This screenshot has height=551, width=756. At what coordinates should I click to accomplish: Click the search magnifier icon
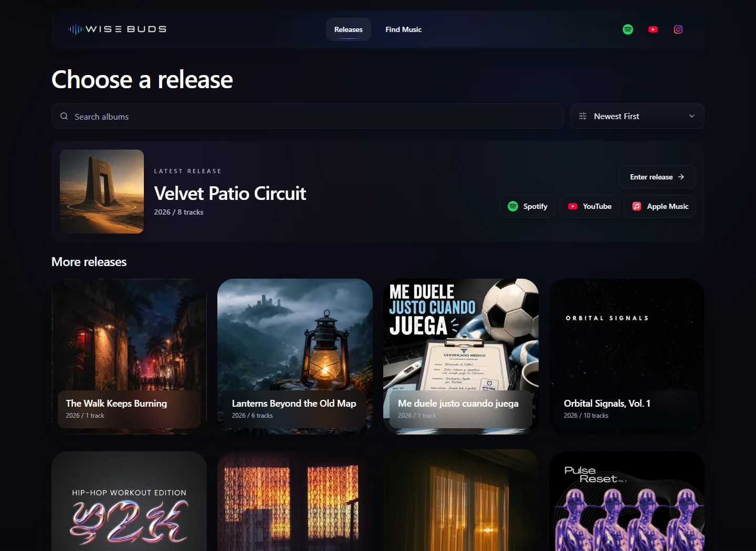coord(64,116)
